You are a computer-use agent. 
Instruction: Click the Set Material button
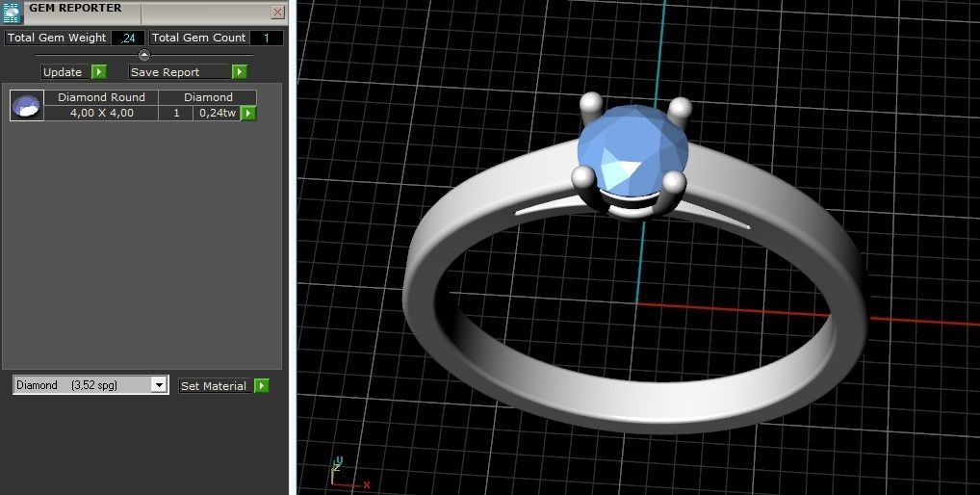coord(217,385)
